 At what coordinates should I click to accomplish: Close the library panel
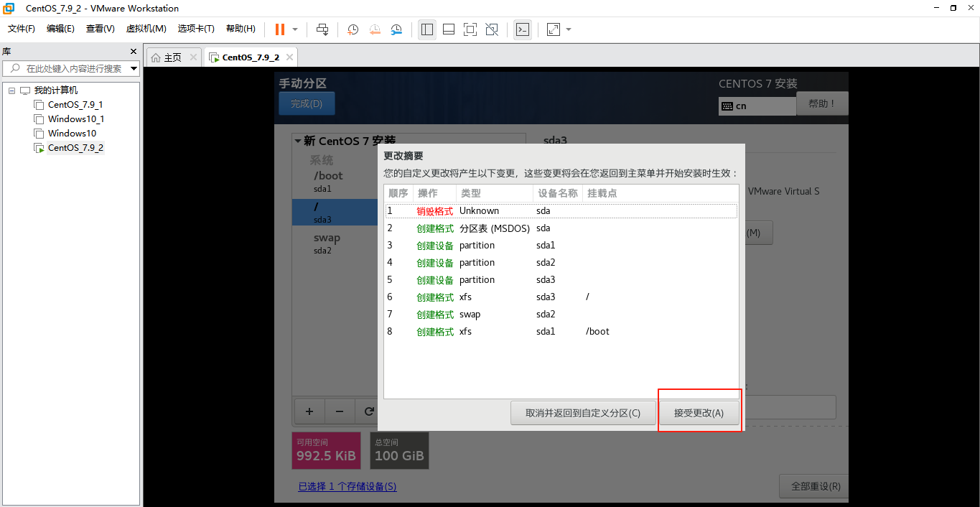pyautogui.click(x=133, y=52)
